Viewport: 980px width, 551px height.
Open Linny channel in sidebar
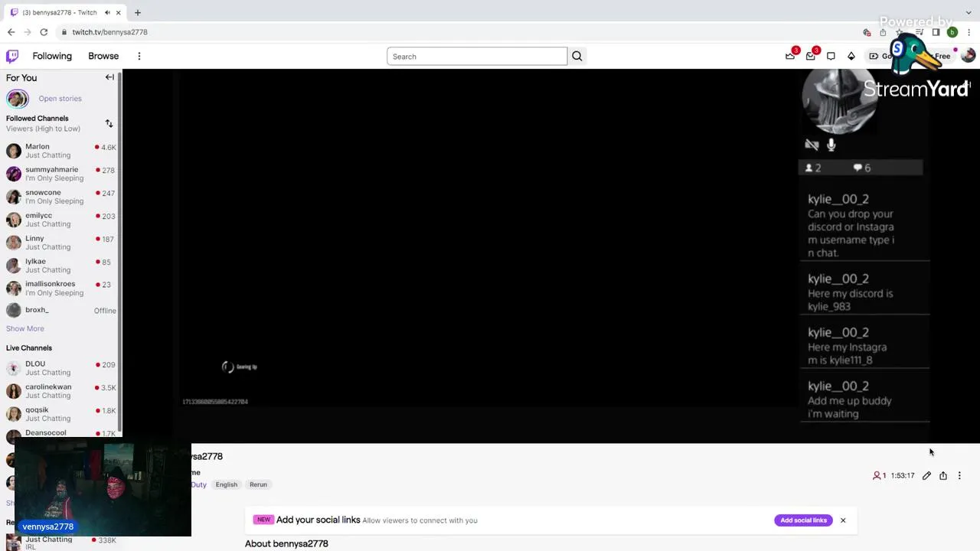pos(61,243)
